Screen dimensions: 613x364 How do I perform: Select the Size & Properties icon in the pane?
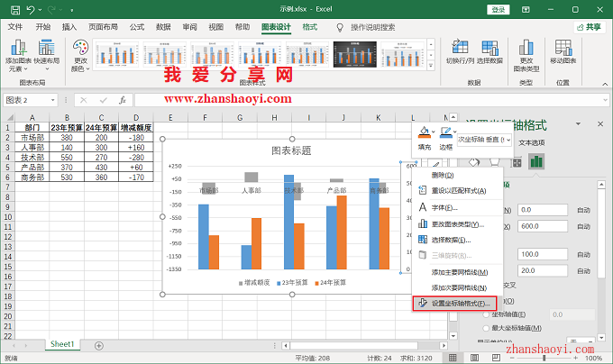517,162
